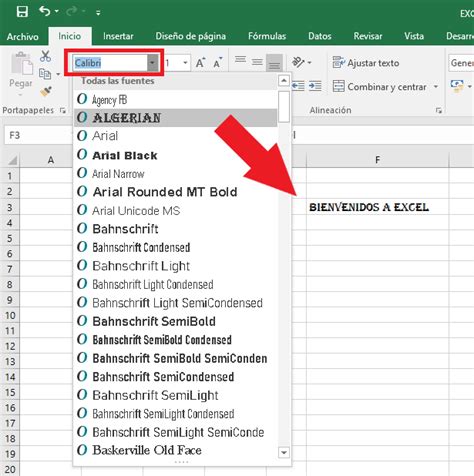Viewport: 474px width, 476px height.
Task: Select the Arial Unicode MS font
Action: pyautogui.click(x=175, y=210)
